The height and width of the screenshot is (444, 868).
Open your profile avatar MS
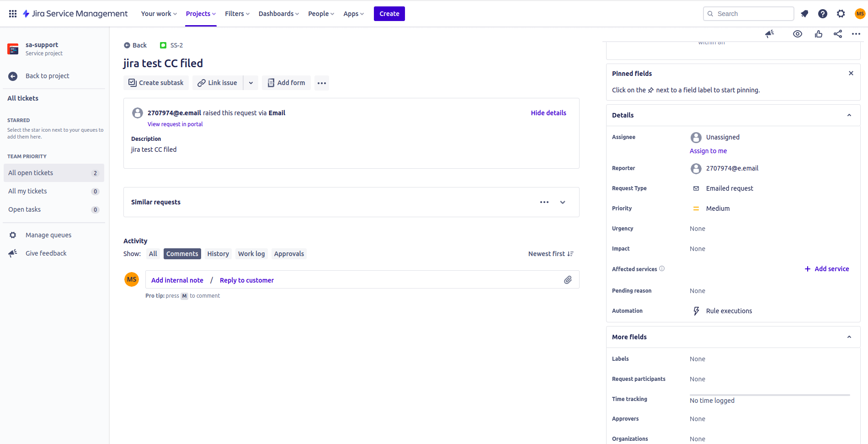coord(860,14)
